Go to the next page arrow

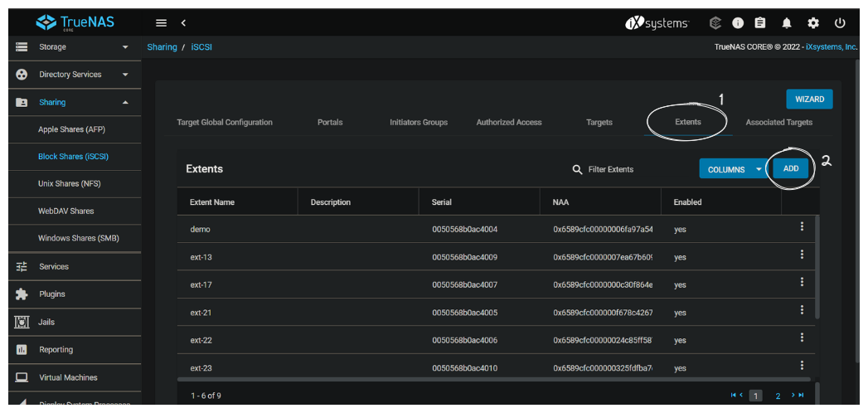tap(793, 396)
